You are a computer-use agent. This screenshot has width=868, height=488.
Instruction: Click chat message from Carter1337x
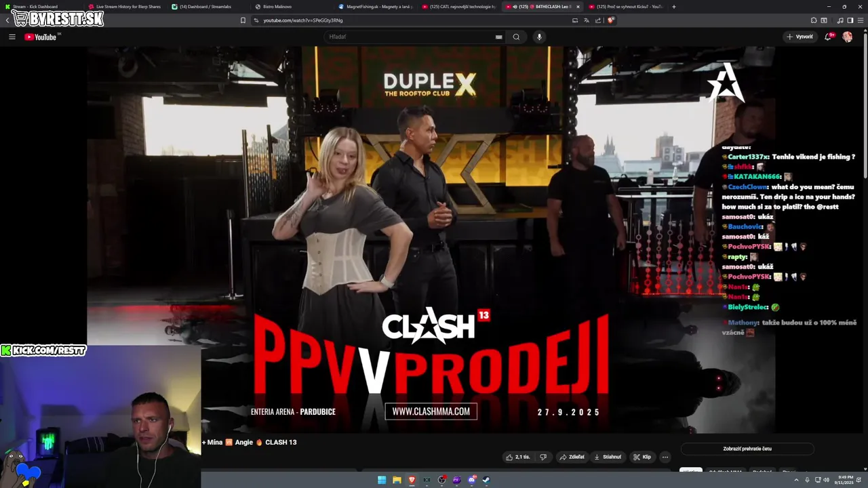789,157
